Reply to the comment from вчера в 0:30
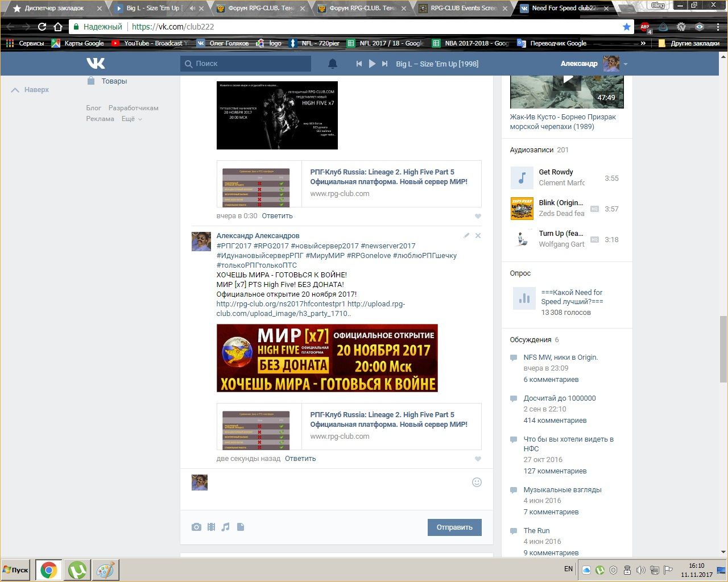Image resolution: width=728 pixels, height=582 pixels. [277, 216]
